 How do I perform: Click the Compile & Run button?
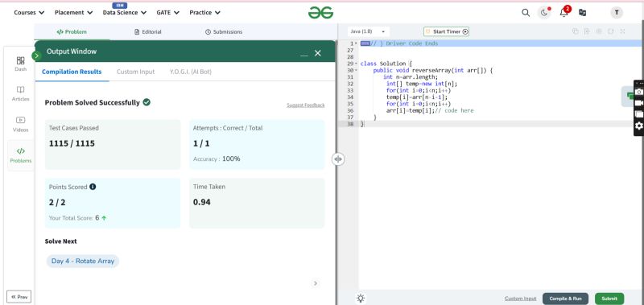(565, 299)
